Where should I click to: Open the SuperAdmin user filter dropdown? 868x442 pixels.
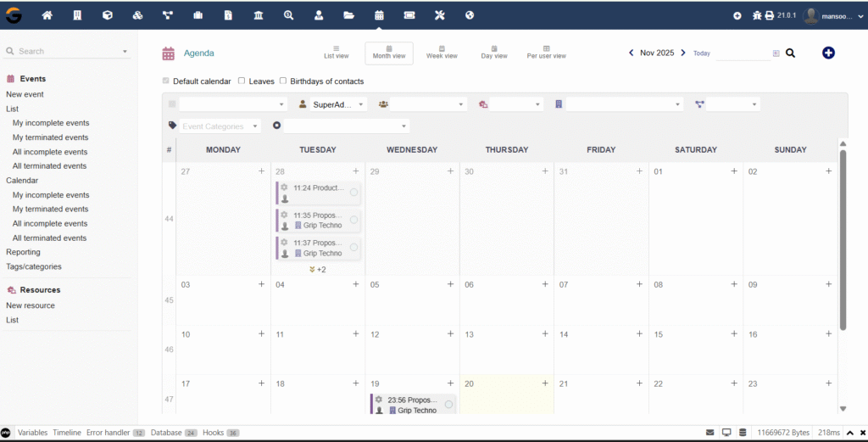pyautogui.click(x=333, y=104)
